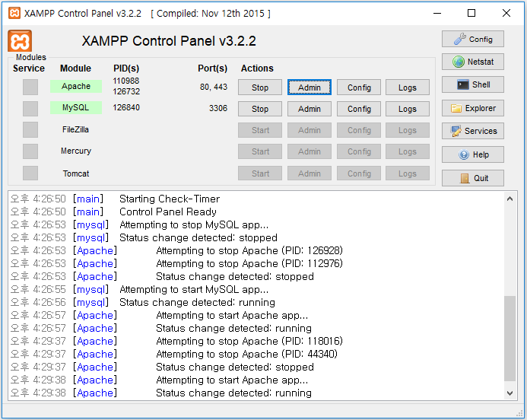View Tomcat Logs
This screenshot has height=420, width=527.
[408, 173]
